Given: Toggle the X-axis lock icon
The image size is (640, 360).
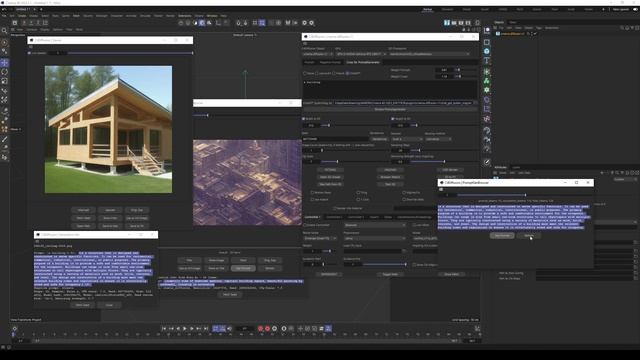Looking at the screenshot, I should (x=24, y=23).
